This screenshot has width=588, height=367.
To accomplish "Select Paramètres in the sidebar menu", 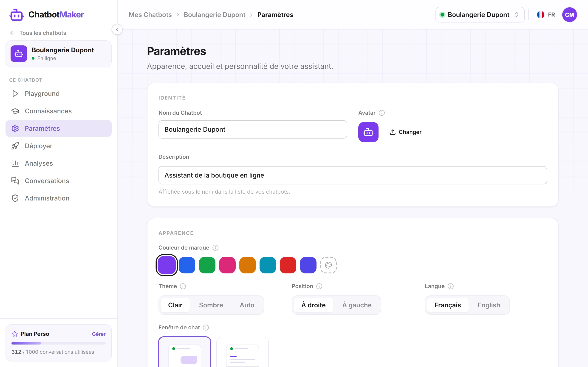I will click(x=59, y=128).
